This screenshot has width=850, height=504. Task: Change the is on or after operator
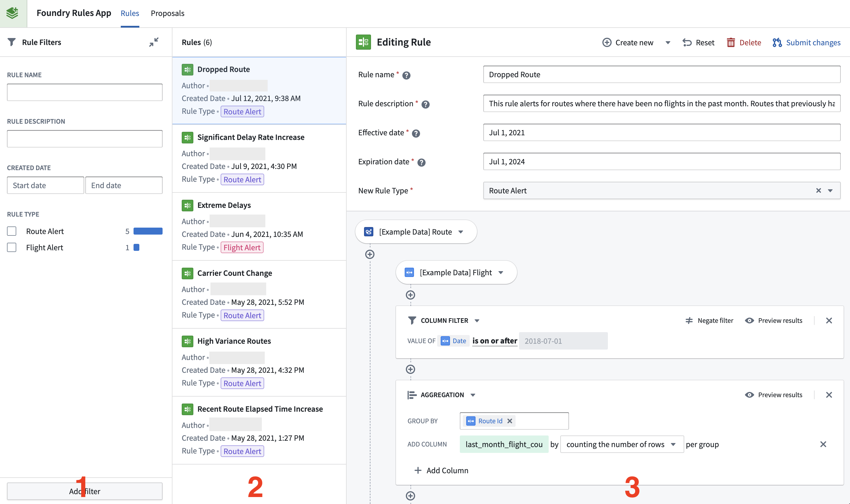pyautogui.click(x=494, y=341)
